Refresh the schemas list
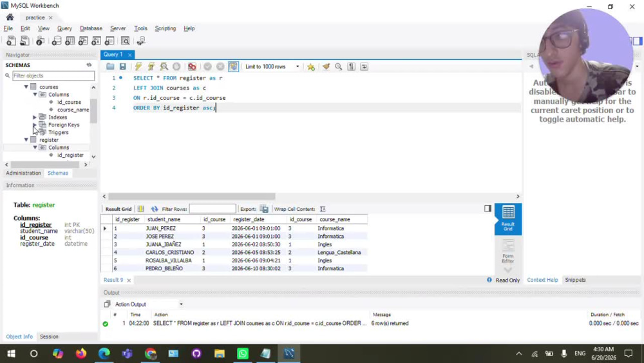 [89, 65]
